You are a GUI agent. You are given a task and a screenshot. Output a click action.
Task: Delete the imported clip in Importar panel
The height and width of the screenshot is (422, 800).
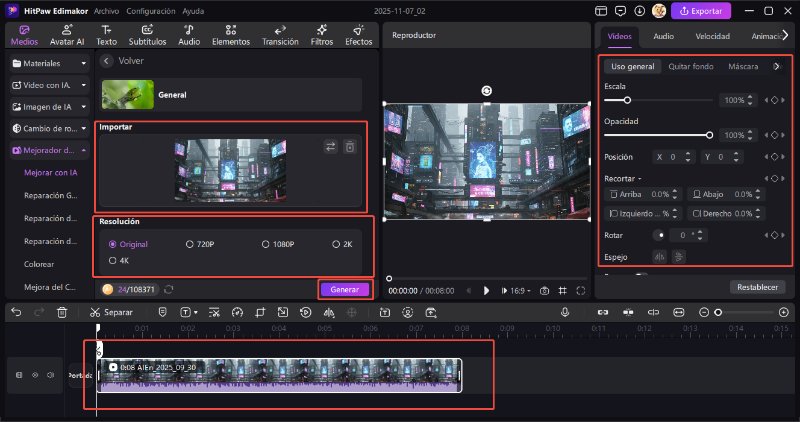pyautogui.click(x=350, y=147)
